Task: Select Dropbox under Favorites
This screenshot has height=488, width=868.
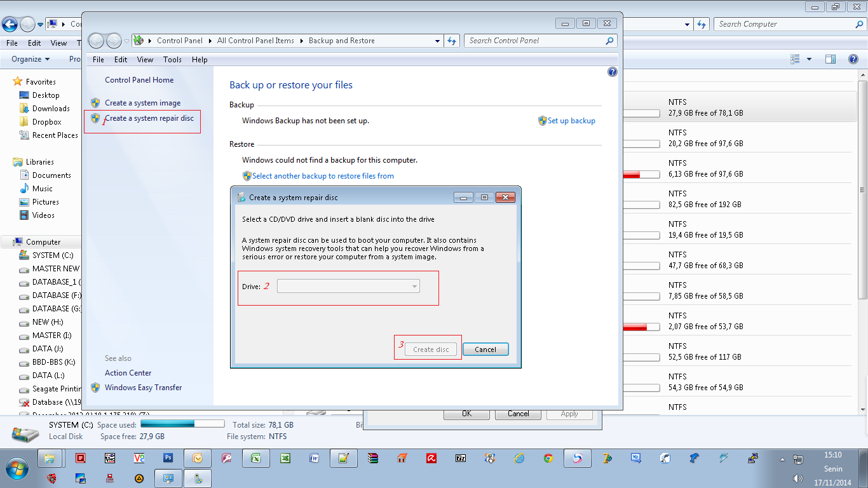Action: (47, 122)
